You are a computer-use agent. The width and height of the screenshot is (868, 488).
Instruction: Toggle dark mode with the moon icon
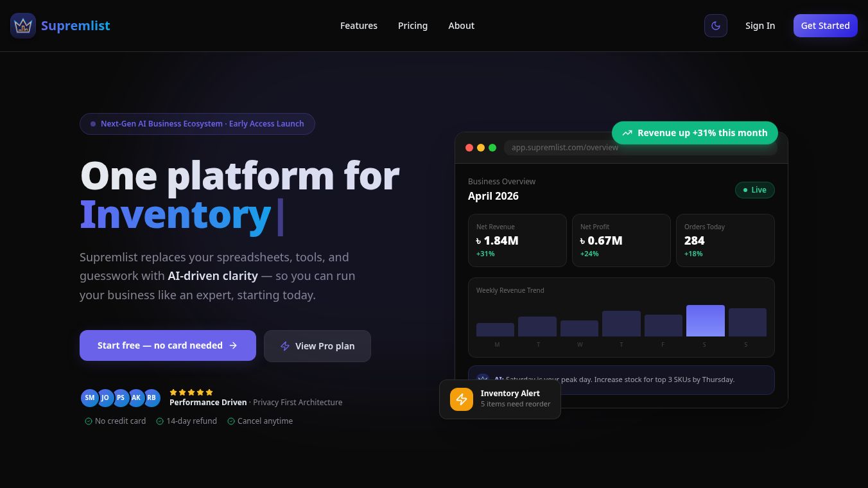coord(716,26)
